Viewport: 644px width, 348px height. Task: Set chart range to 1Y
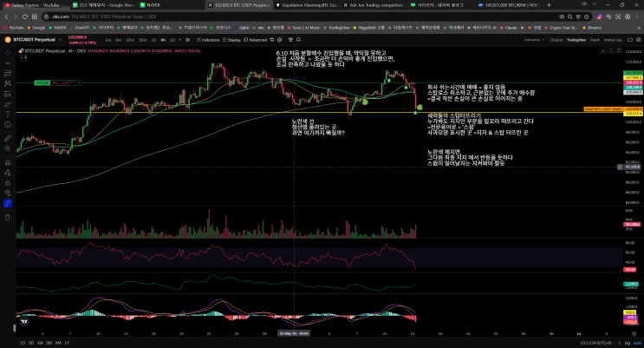pos(67,343)
